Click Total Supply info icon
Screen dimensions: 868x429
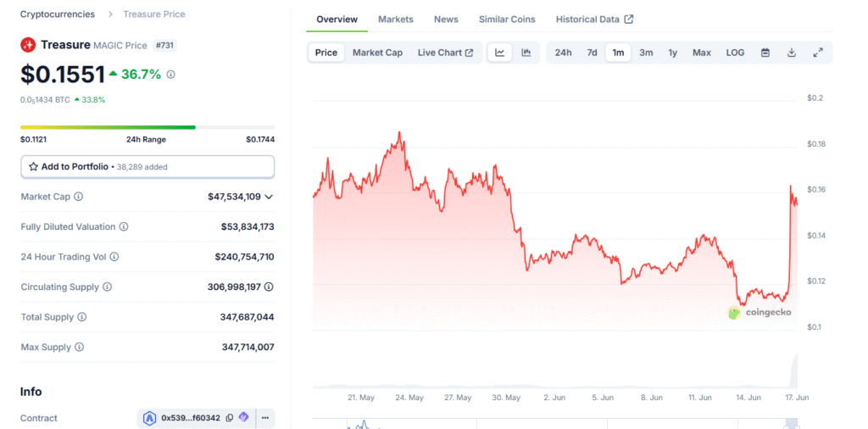pos(82,317)
